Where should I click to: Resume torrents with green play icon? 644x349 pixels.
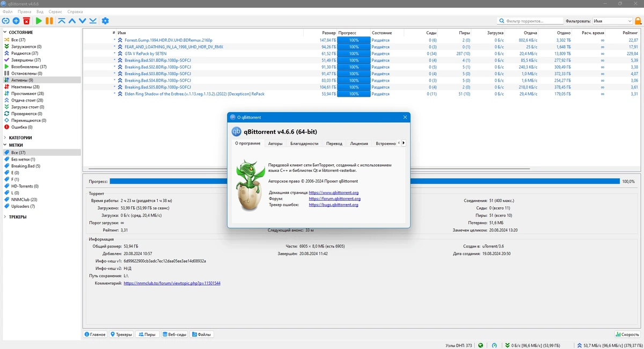tap(39, 21)
